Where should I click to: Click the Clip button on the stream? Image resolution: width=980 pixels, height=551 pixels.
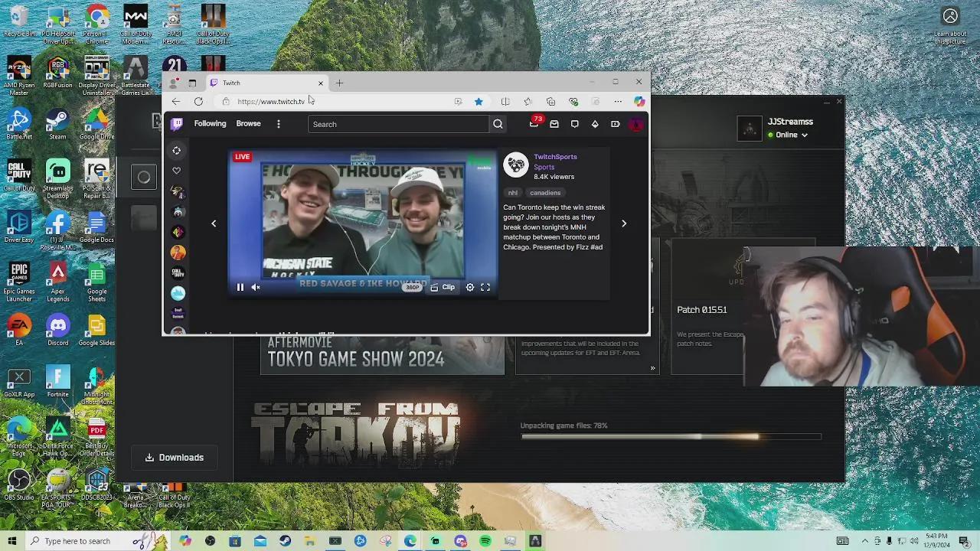click(x=443, y=287)
